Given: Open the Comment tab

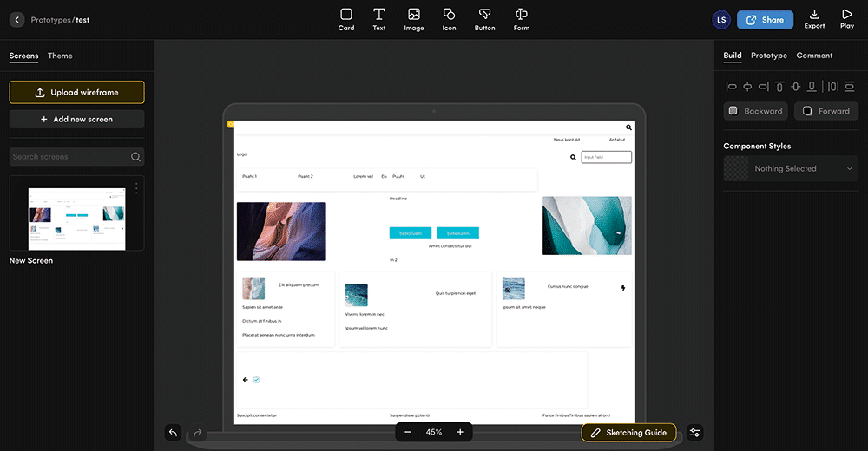Looking at the screenshot, I should [x=814, y=56].
